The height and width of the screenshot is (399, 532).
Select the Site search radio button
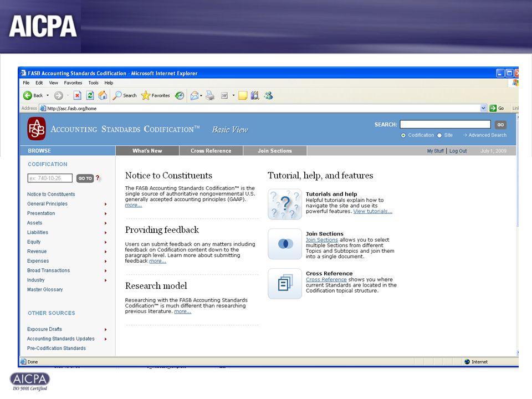pos(439,135)
